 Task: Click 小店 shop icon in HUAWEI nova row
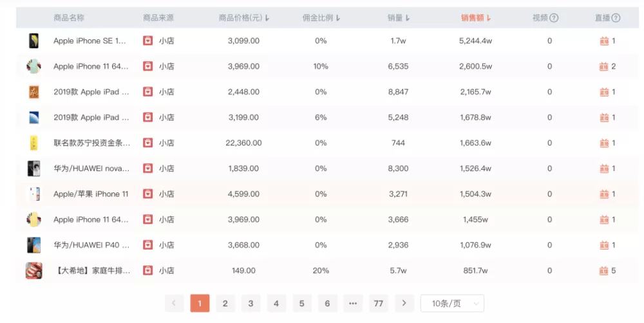tap(148, 168)
